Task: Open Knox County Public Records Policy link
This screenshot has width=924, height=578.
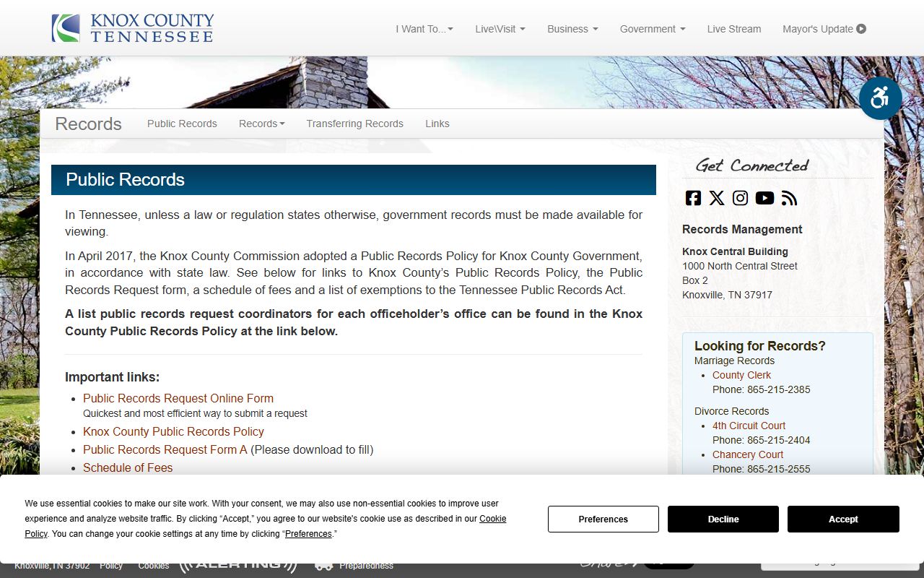Action: (173, 431)
